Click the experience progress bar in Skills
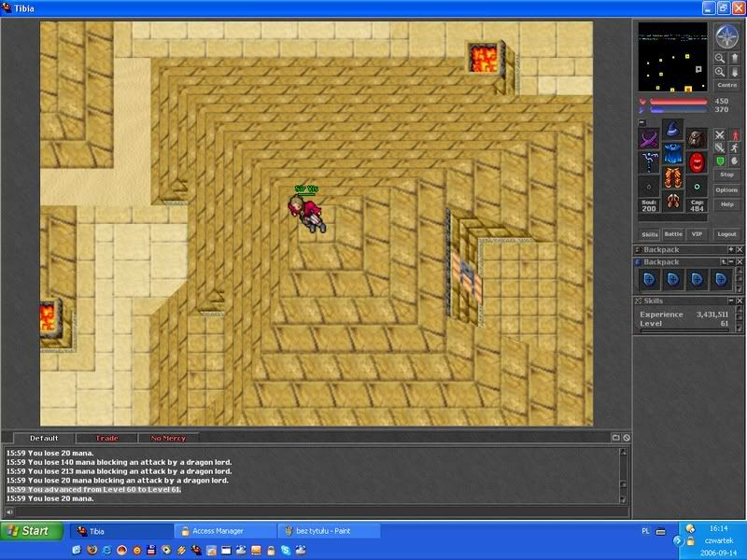747x560 pixels. point(684,330)
